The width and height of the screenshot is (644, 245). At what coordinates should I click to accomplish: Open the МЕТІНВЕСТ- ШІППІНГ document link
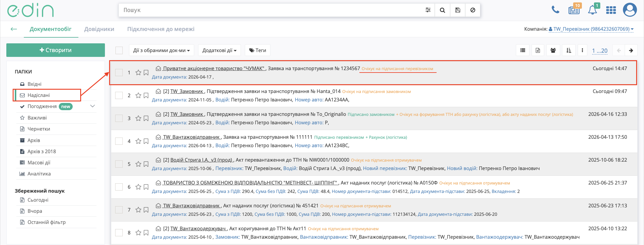pyautogui.click(x=250, y=183)
